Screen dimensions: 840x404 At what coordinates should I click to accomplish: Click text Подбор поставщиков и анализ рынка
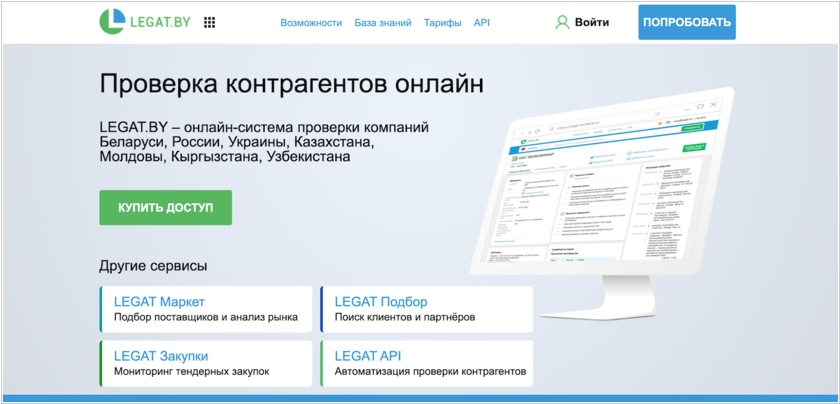[206, 317]
